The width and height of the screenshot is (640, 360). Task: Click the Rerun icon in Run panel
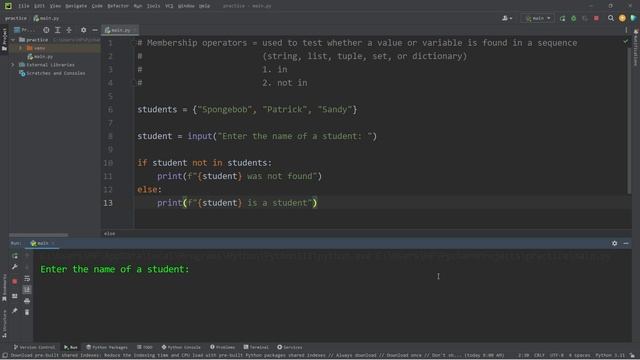pyautogui.click(x=15, y=256)
